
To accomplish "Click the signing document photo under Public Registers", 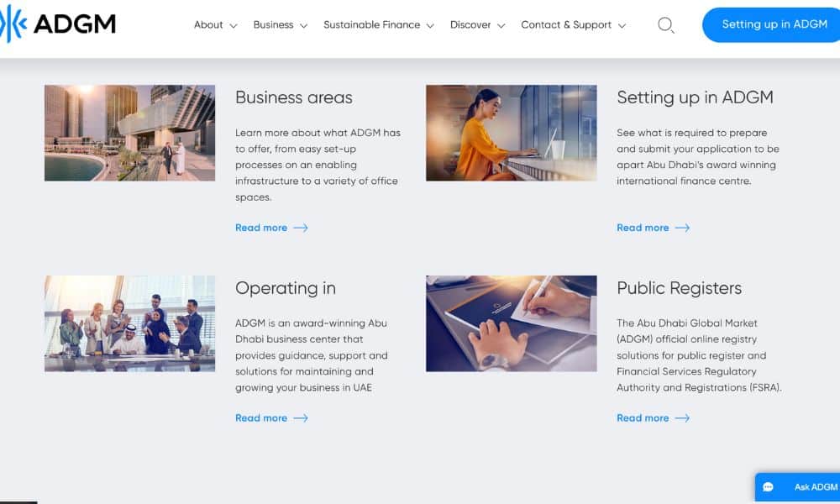I will 511,323.
